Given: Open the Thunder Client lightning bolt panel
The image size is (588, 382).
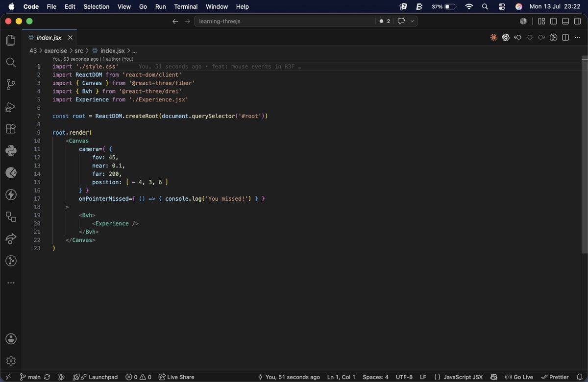Looking at the screenshot, I should 11,195.
